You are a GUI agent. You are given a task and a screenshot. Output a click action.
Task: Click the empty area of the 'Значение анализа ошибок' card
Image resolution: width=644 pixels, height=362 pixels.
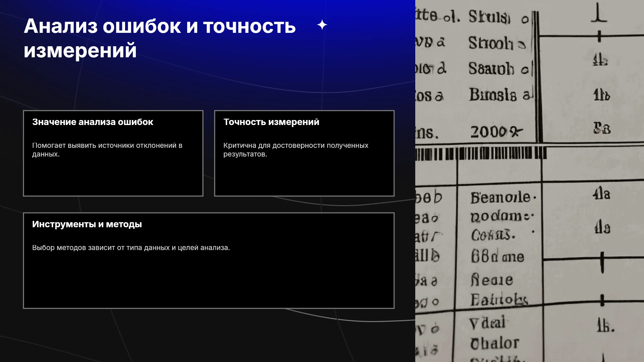tap(113, 177)
